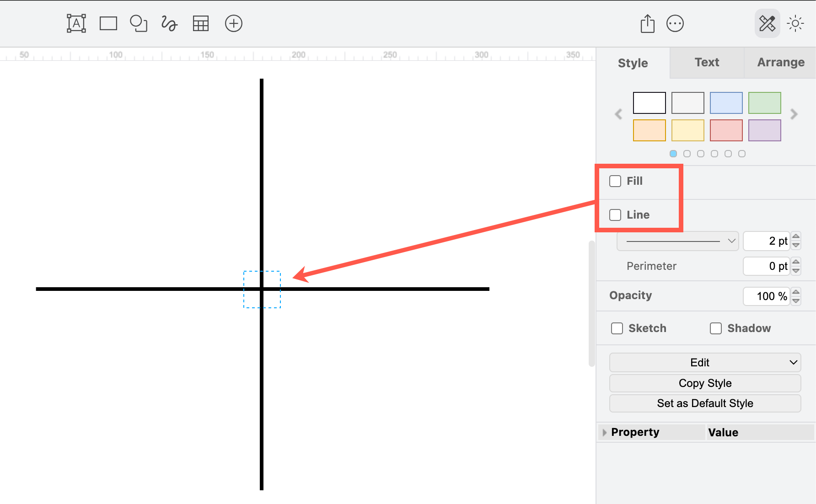Enable the Shadow checkbox
The width and height of the screenshot is (816, 504).
point(715,328)
